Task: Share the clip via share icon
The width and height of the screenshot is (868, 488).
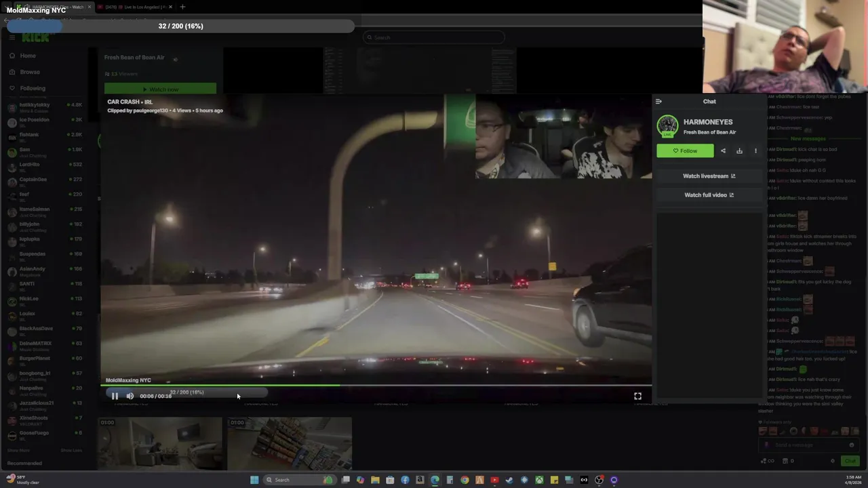Action: (723, 150)
